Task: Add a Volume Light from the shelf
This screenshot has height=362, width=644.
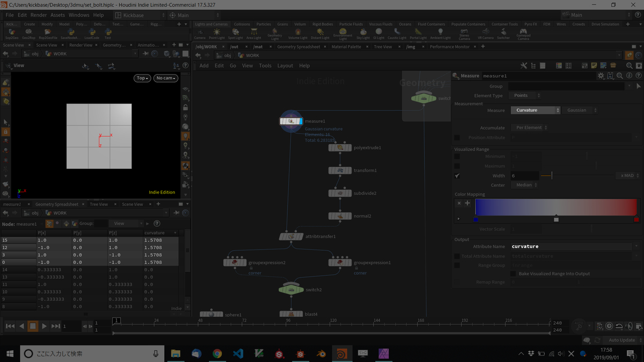Action: click(297, 34)
